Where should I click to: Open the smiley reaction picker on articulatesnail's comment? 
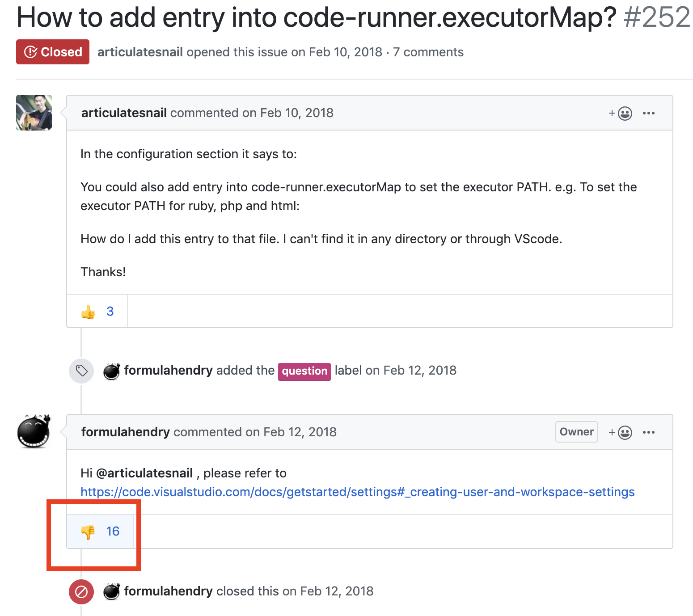point(625,113)
